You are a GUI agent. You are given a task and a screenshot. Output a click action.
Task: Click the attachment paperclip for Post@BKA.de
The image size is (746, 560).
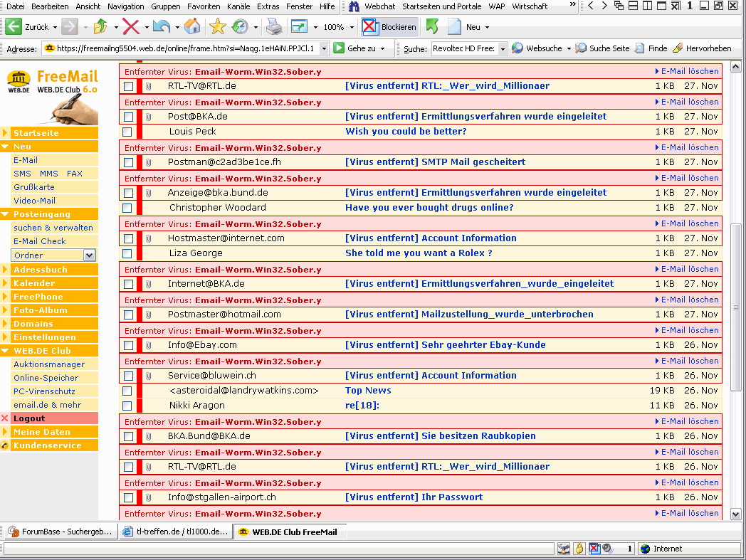click(148, 117)
